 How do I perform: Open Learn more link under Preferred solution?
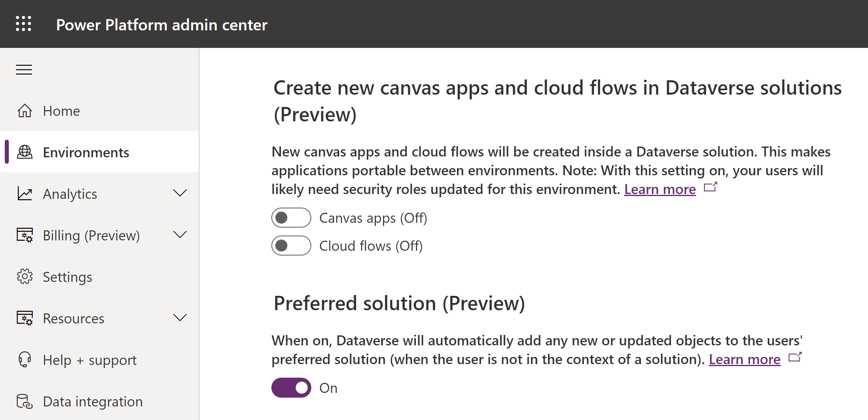(x=744, y=360)
